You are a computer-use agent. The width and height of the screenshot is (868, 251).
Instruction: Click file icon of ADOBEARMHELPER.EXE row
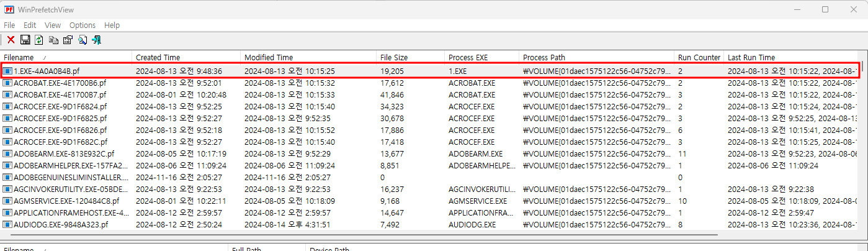[7, 165]
